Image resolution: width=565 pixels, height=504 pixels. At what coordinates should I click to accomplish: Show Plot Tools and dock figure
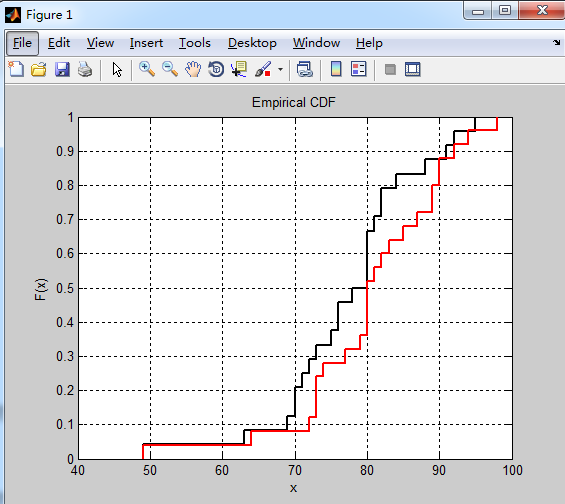click(413, 69)
